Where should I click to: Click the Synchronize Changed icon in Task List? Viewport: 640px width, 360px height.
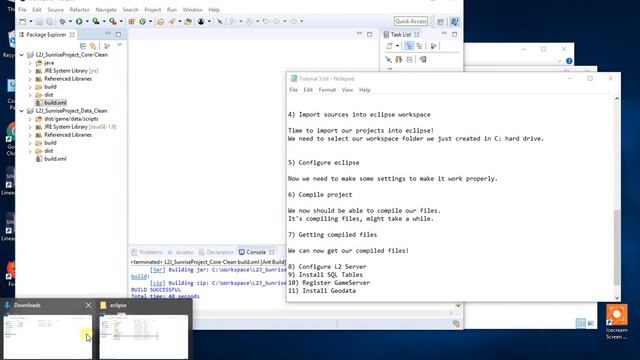[399, 60]
